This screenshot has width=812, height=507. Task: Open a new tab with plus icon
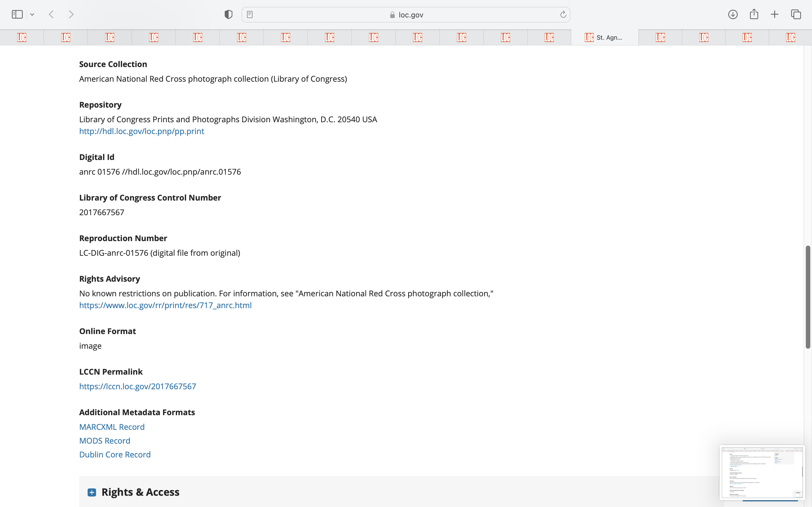click(x=775, y=14)
